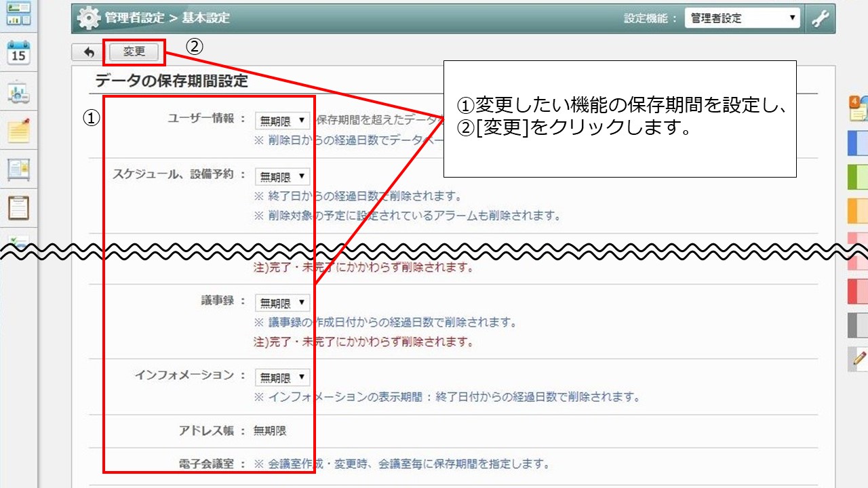Click the インフォメーション label
Screen dimensions: 868x488
(183, 375)
